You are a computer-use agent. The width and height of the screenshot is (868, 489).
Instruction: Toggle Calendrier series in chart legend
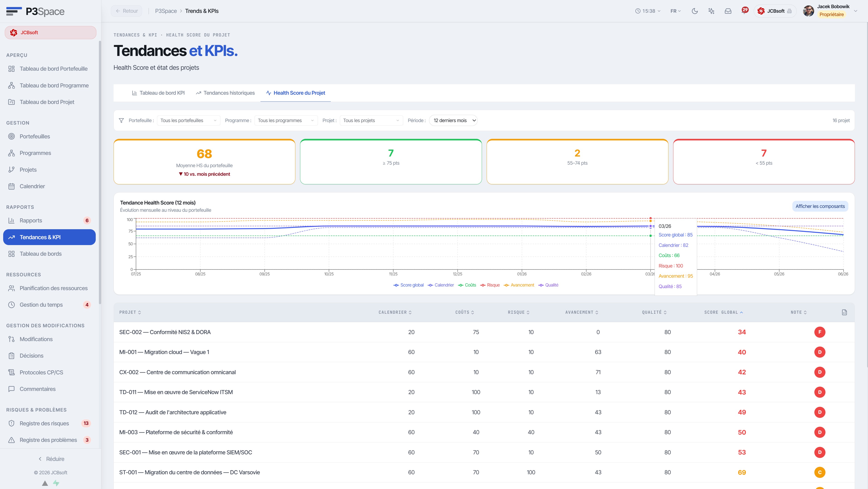point(441,285)
